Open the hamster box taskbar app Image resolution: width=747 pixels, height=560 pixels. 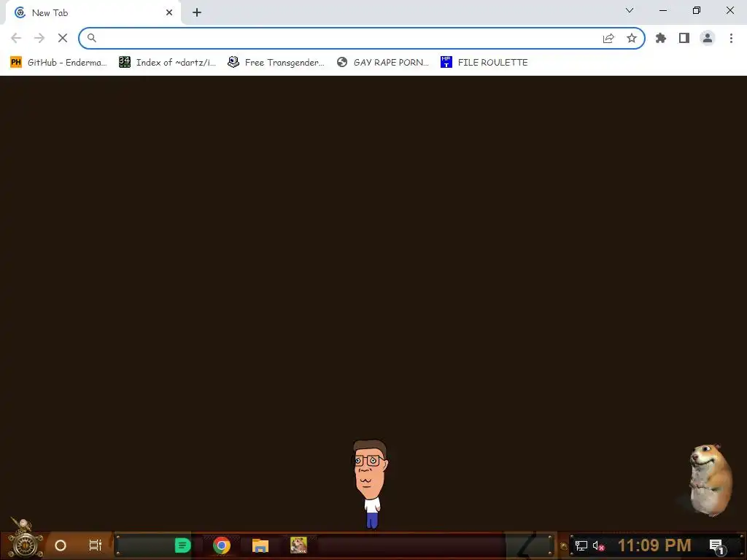coord(298,545)
